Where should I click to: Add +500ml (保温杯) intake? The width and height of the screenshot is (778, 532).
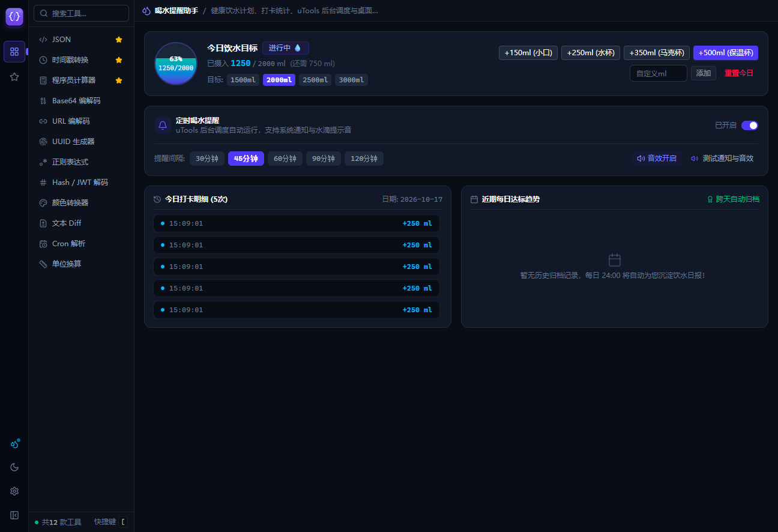(x=726, y=53)
